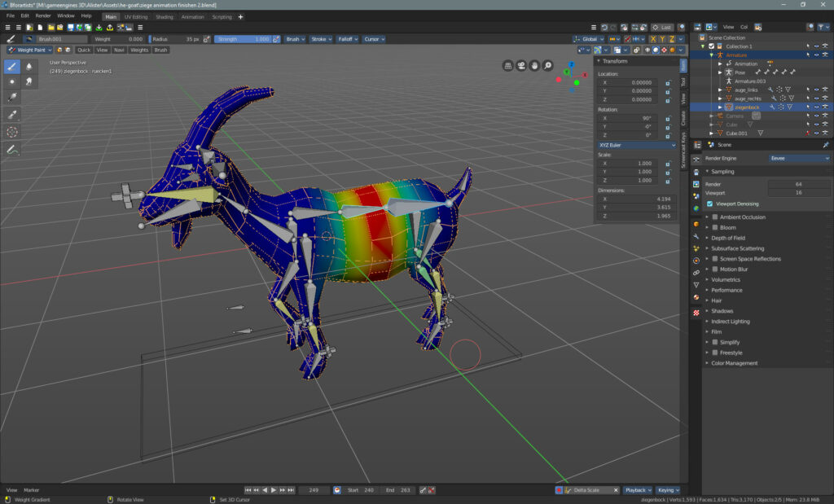Image resolution: width=834 pixels, height=504 pixels.
Task: Click the Weights header button
Action: pos(139,50)
